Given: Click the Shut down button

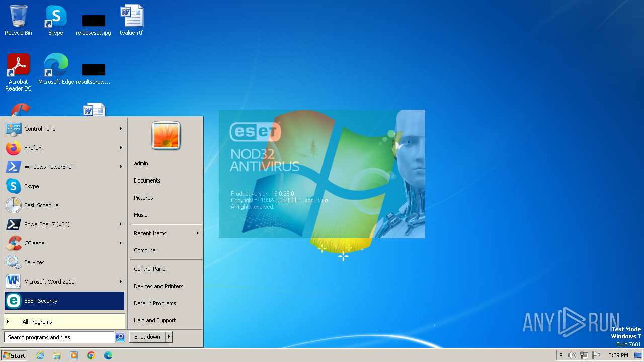Looking at the screenshot, I should 147,337.
